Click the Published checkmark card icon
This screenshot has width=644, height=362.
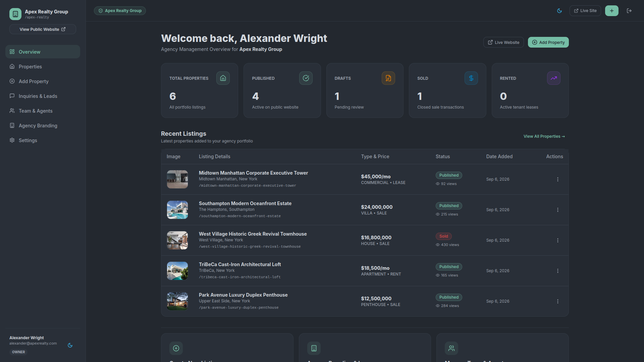[x=306, y=78]
